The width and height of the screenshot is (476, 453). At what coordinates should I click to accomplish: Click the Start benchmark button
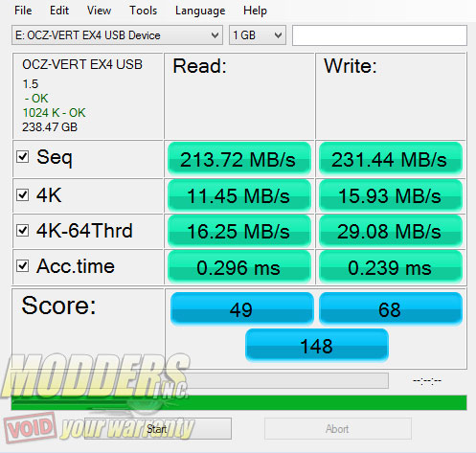click(x=158, y=429)
